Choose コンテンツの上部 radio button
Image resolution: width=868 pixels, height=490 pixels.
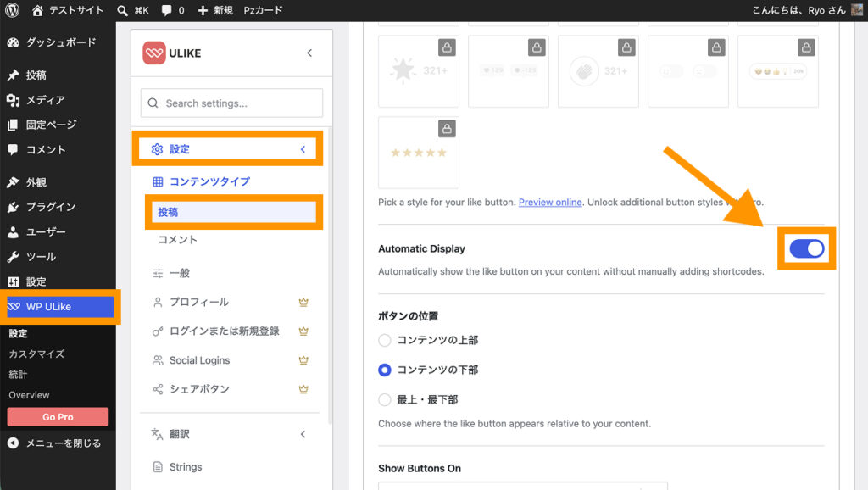pyautogui.click(x=385, y=340)
